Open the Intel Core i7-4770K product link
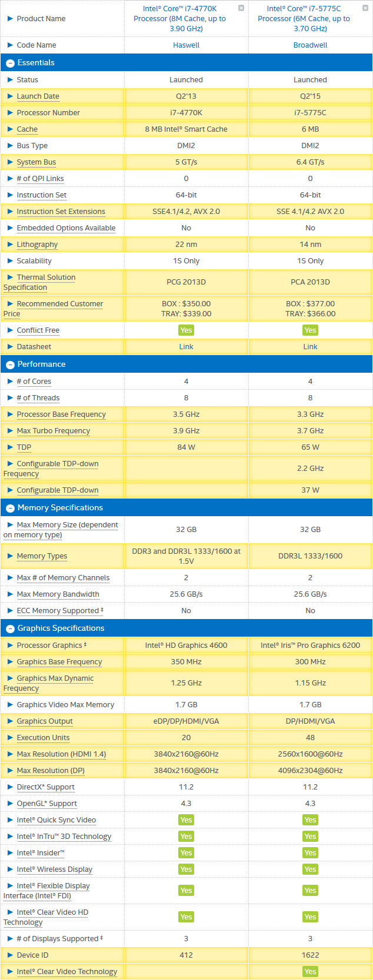Image resolution: width=373 pixels, height=980 pixels. coord(179,18)
